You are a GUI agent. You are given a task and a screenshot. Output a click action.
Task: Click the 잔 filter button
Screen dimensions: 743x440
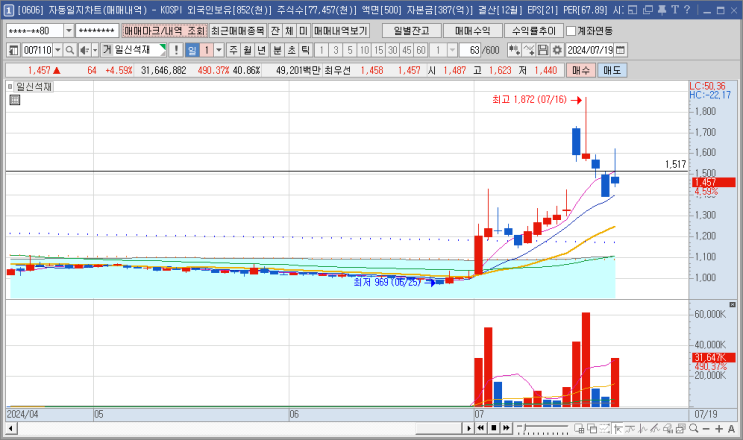275,31
